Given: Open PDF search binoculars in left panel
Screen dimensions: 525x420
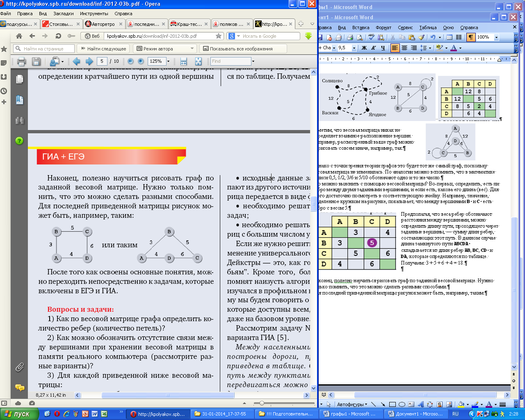Looking at the screenshot, I should pyautogui.click(x=19, y=121).
